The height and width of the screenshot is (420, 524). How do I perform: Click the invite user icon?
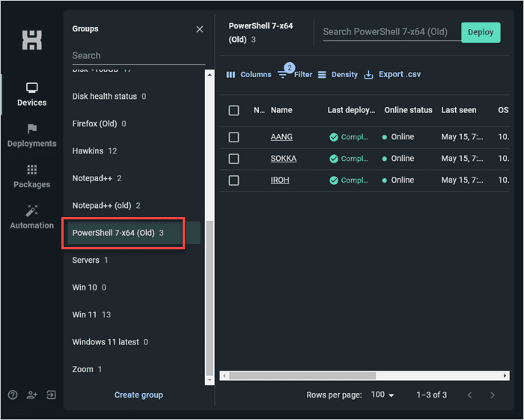click(31, 395)
